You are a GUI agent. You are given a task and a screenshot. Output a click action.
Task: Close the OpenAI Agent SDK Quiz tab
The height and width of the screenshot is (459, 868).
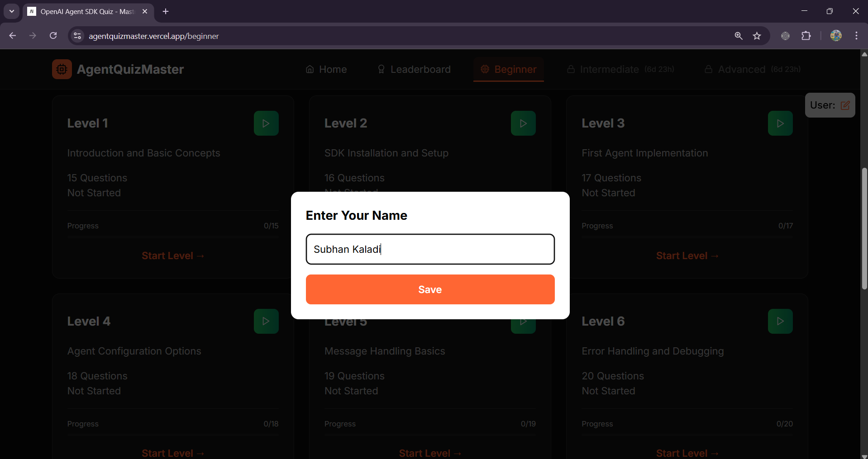click(145, 11)
